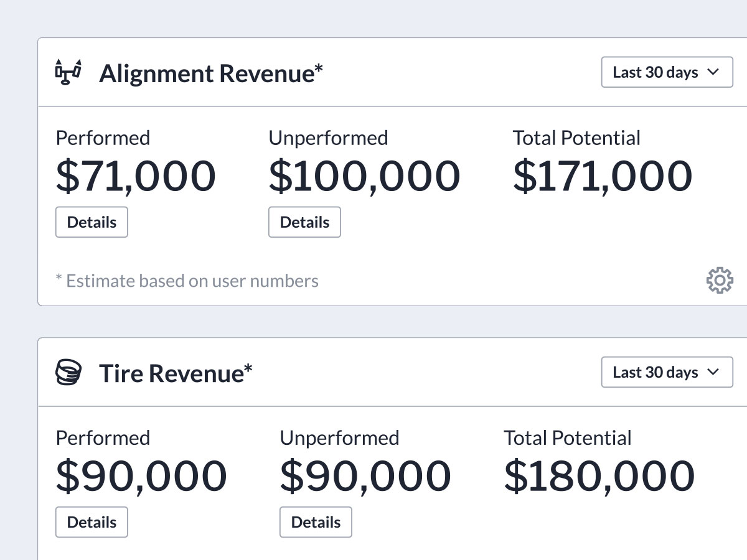View Details under Tire Unperformed revenue
This screenshot has height=560, width=747.
316,522
